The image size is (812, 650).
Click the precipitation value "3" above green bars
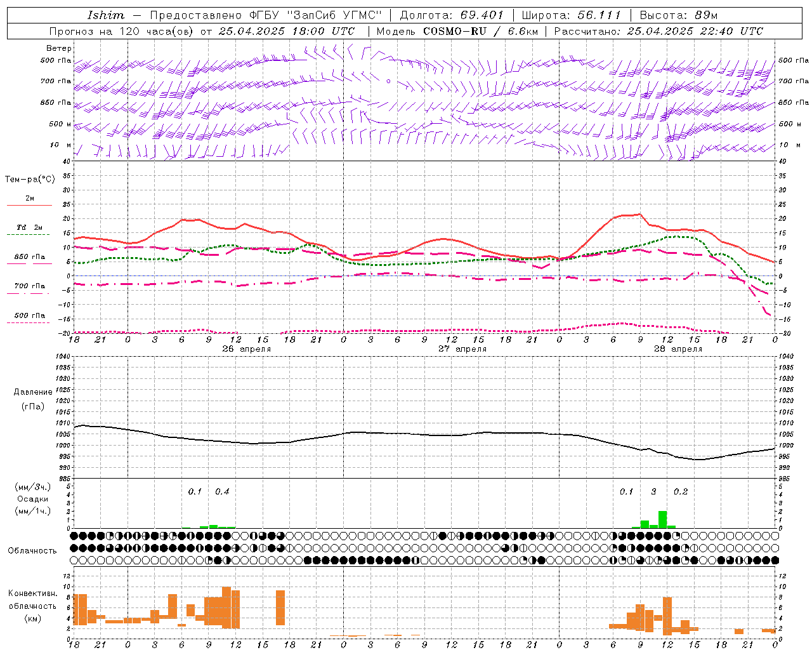point(653,491)
